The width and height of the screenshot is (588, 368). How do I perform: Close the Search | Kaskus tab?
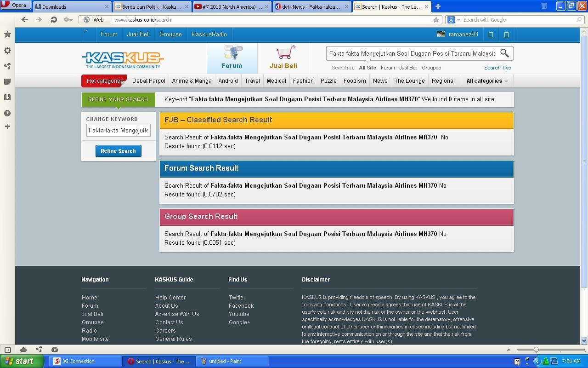pyautogui.click(x=426, y=6)
